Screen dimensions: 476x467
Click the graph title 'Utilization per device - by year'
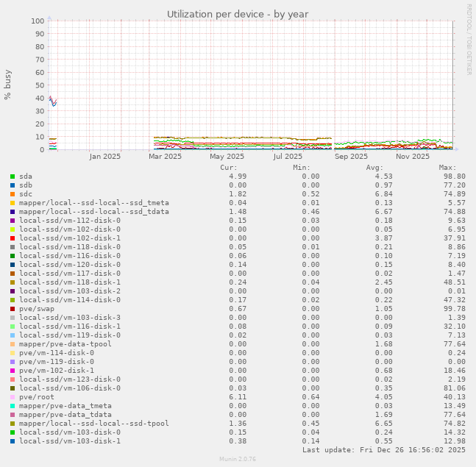238,14
